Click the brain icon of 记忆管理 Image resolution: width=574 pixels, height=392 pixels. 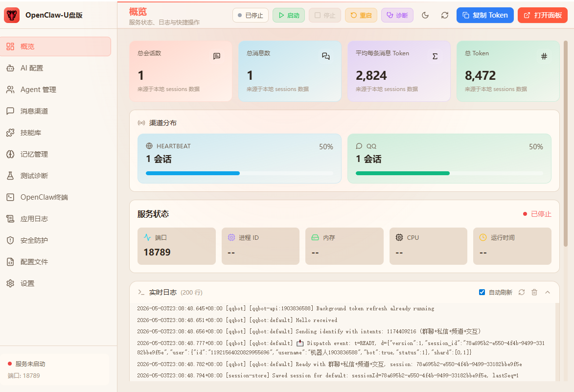(x=10, y=155)
